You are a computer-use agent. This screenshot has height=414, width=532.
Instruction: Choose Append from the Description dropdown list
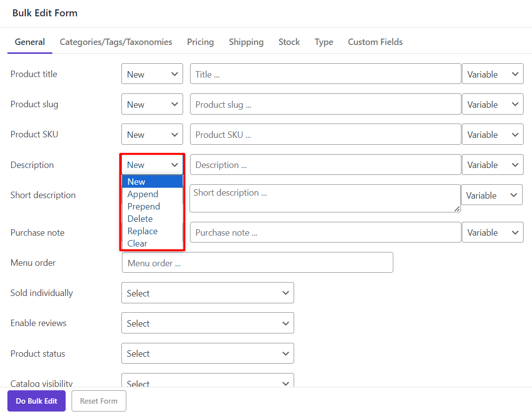143,194
